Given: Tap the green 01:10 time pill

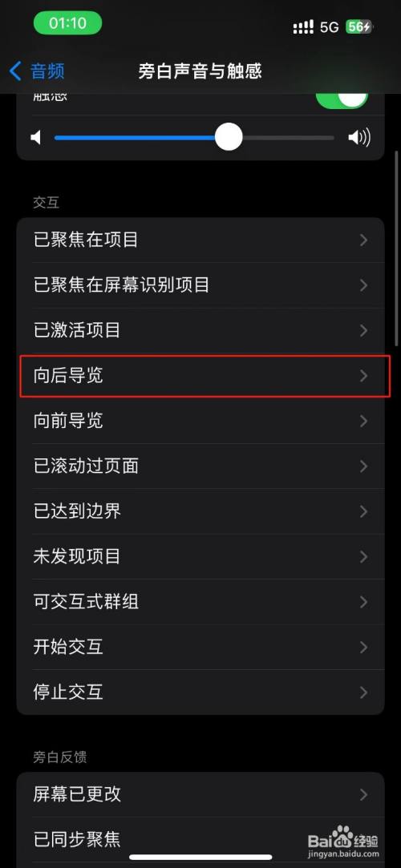Looking at the screenshot, I should 67,23.
